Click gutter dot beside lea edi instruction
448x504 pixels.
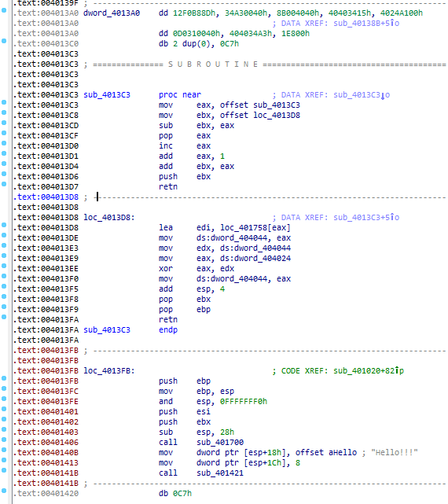click(4, 225)
